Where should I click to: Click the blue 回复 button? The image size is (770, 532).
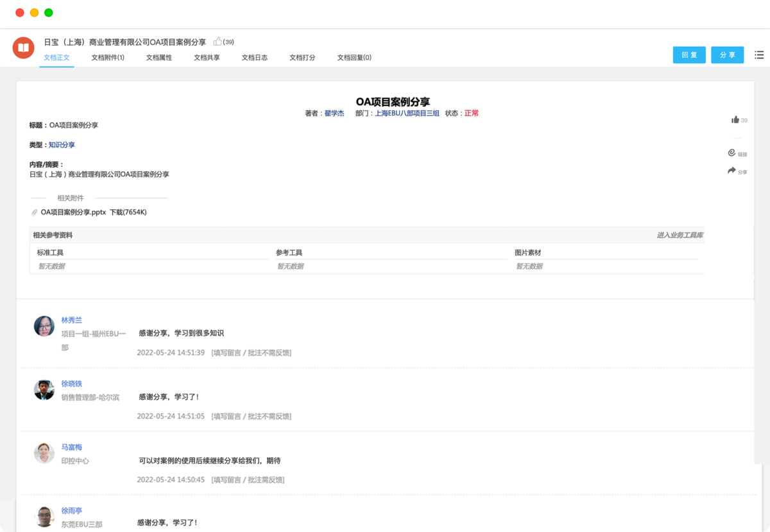tap(689, 55)
